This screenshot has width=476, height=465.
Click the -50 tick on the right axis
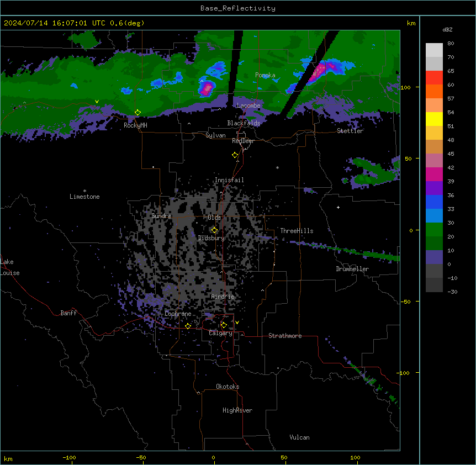[x=405, y=302]
